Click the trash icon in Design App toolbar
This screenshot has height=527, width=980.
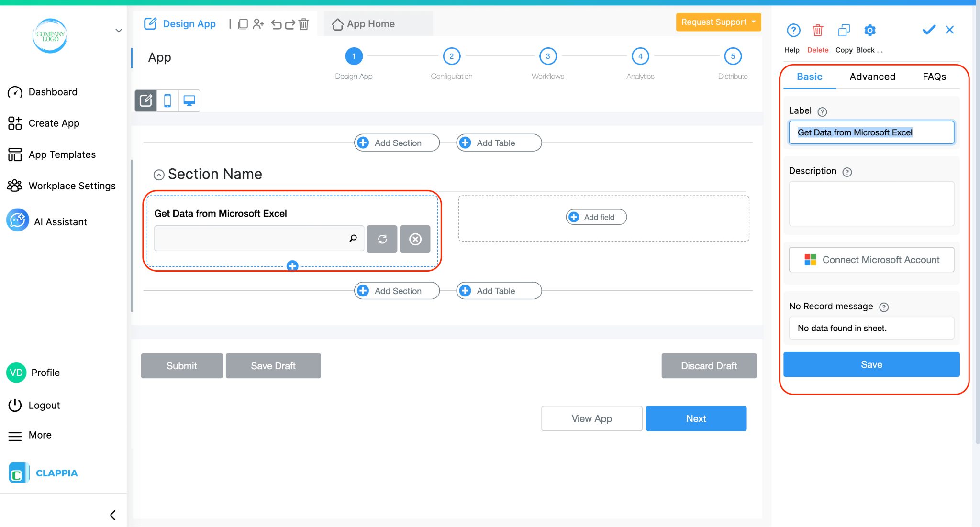tap(304, 24)
